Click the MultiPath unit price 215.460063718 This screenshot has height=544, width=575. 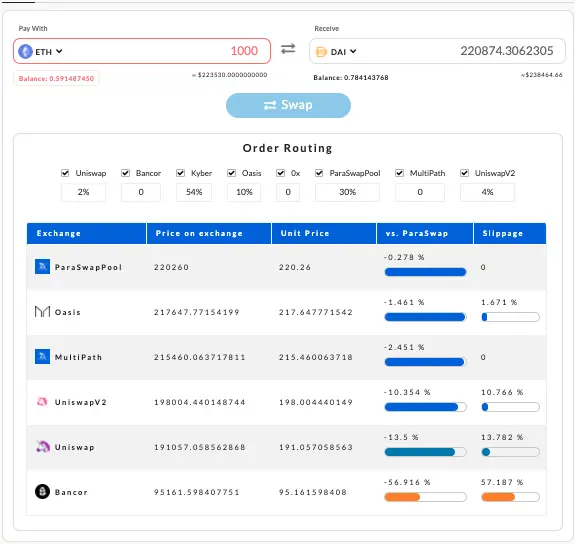316,357
